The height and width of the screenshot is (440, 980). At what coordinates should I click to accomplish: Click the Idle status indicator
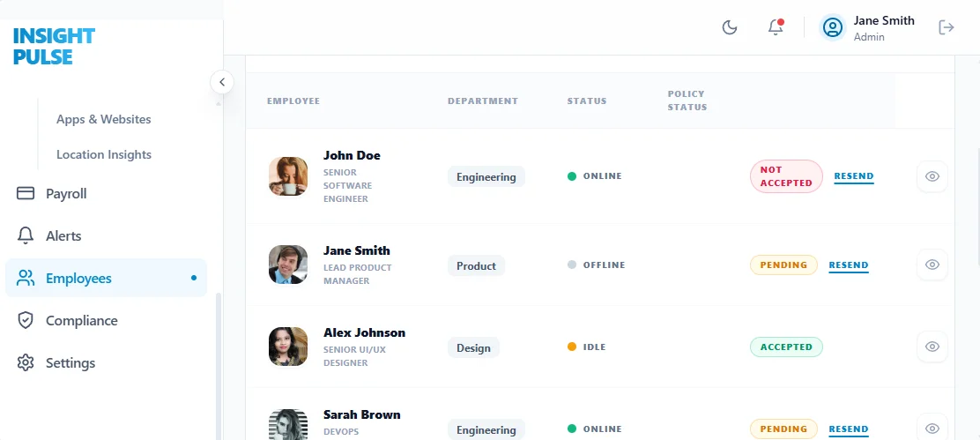[x=586, y=347]
